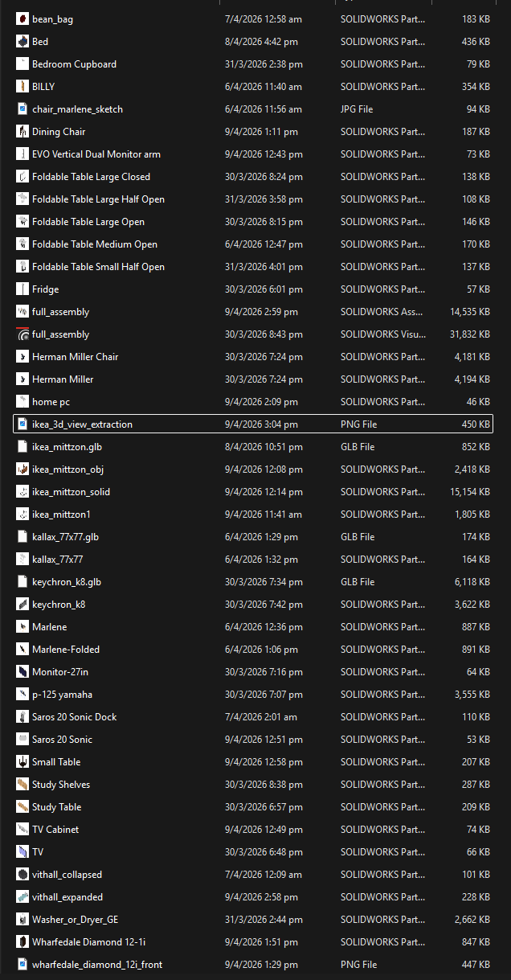Screen dimensions: 511x980
Task: Select the Dining Chair part icon
Action: [22, 131]
